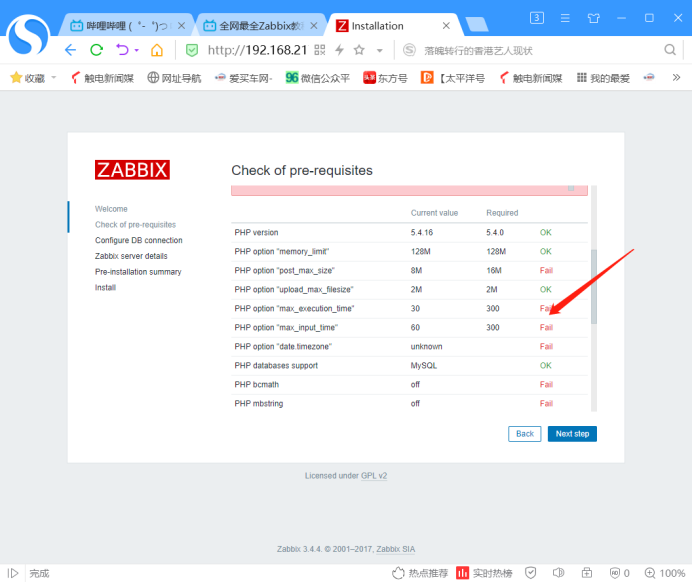Open the 100% zoom control
The width and height of the screenshot is (692, 582).
point(665,573)
